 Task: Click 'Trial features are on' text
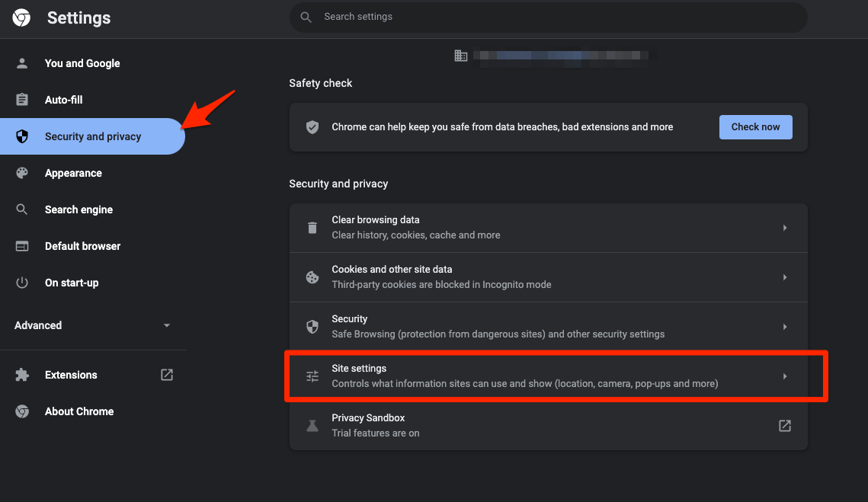[x=376, y=433]
